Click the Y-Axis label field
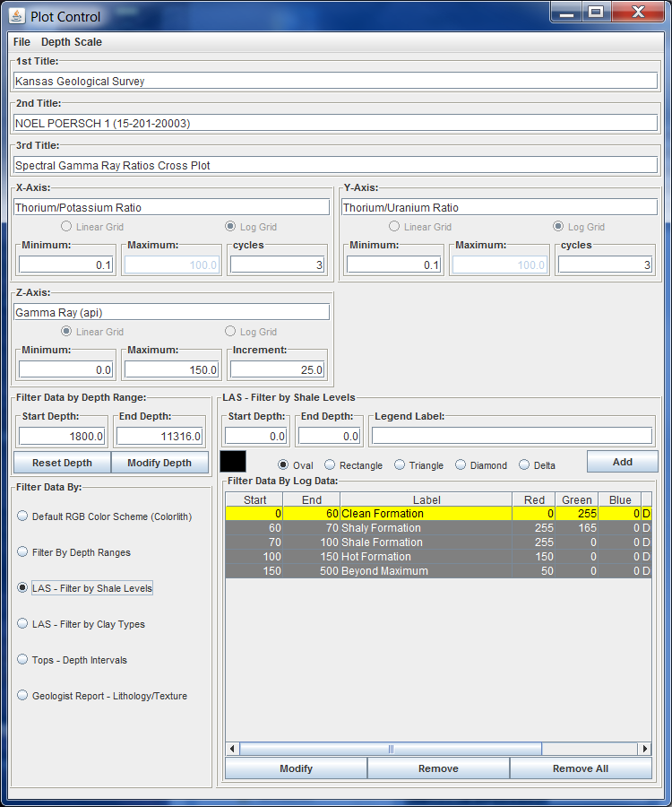 tap(499, 207)
